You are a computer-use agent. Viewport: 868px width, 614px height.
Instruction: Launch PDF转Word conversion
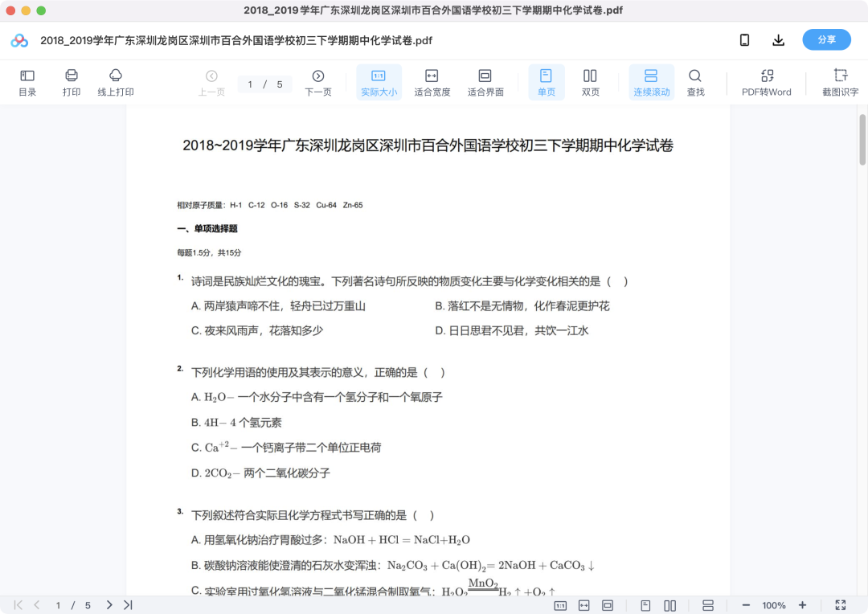pos(766,83)
